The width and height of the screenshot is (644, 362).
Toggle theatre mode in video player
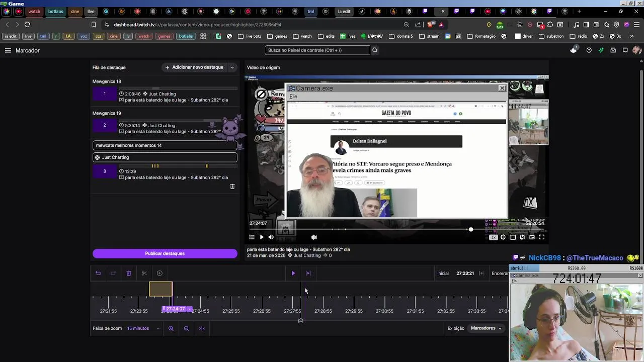[x=513, y=237]
